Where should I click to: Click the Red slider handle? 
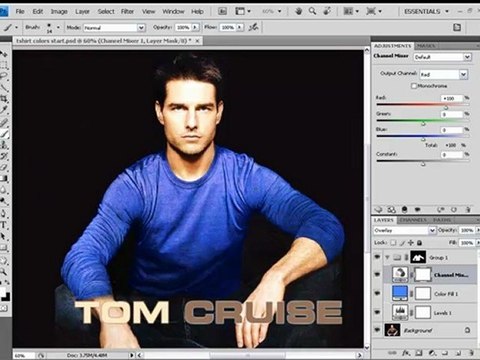pos(446,107)
